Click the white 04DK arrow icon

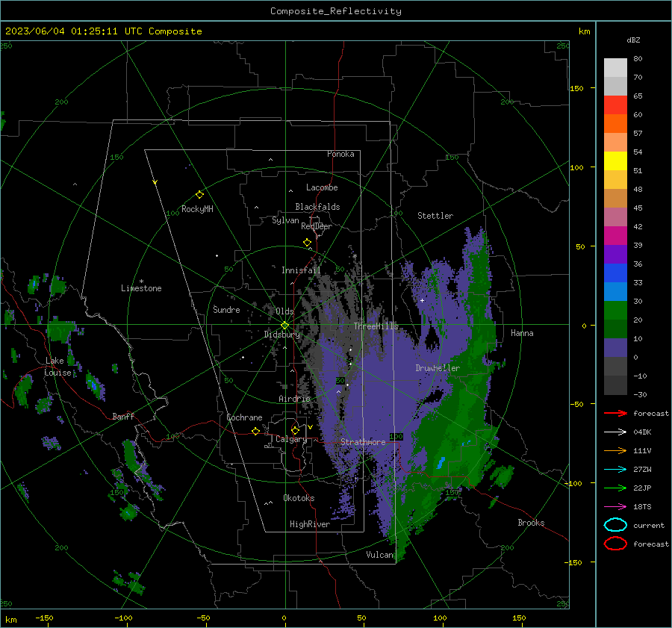tap(615, 432)
